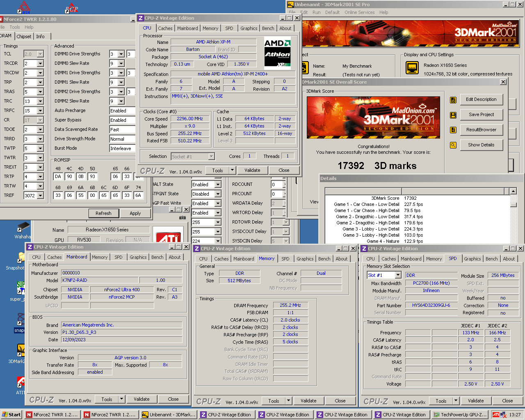Click the monitor icon in Display and CPU Settings

pos(412,68)
